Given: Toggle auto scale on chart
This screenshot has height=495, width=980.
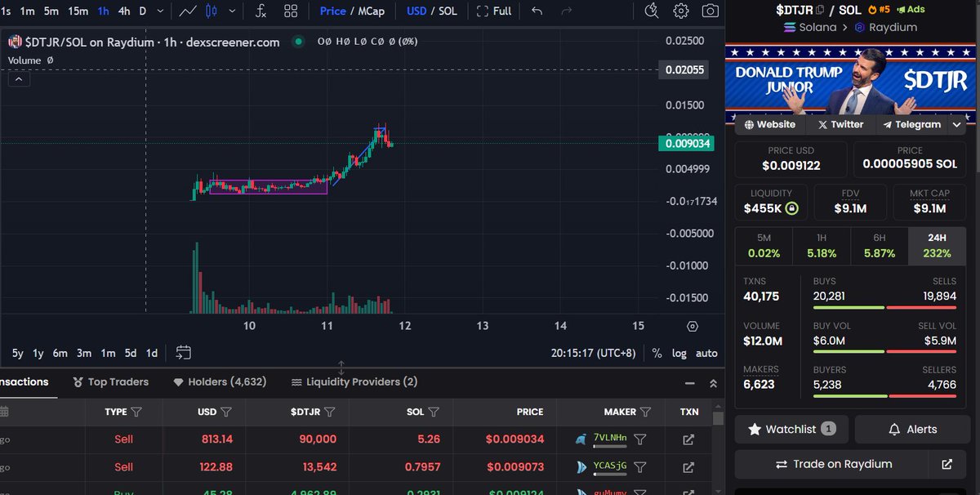Looking at the screenshot, I should click(706, 354).
